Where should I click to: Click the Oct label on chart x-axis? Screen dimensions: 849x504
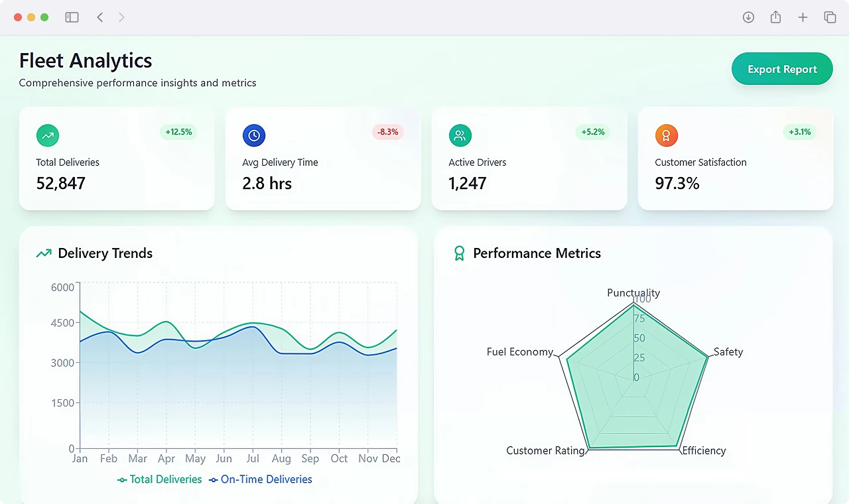tap(339, 458)
